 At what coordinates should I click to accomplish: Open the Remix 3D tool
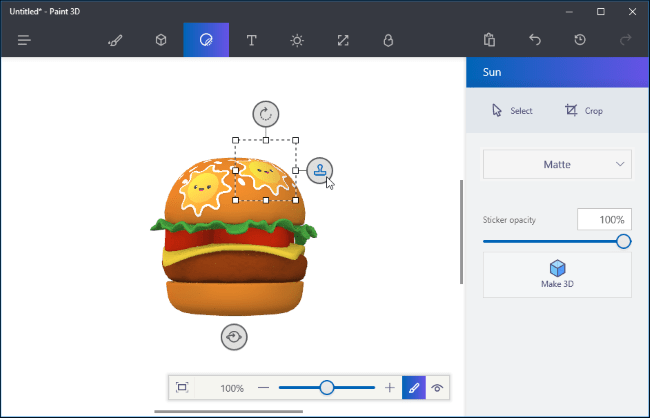[x=388, y=40]
